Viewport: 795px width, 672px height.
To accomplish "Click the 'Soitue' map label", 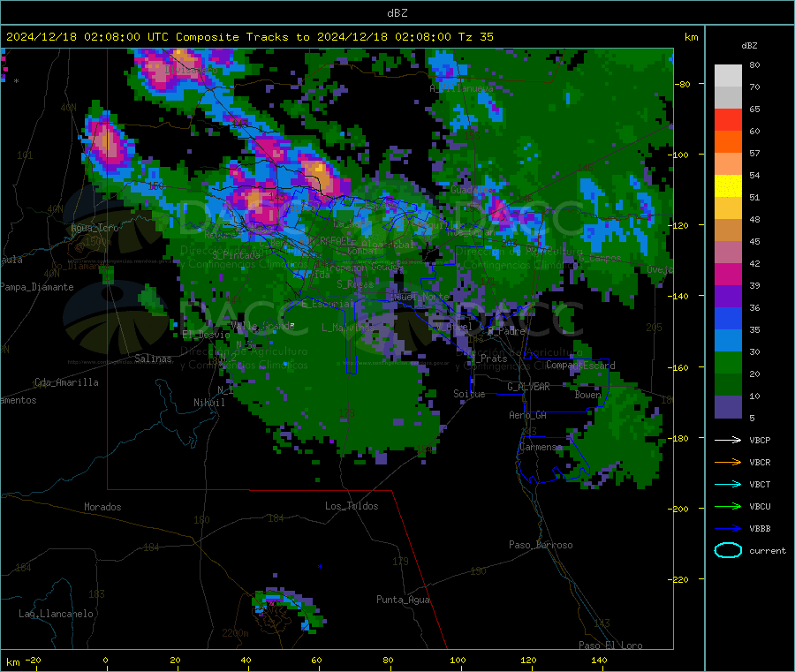I will coord(469,394).
